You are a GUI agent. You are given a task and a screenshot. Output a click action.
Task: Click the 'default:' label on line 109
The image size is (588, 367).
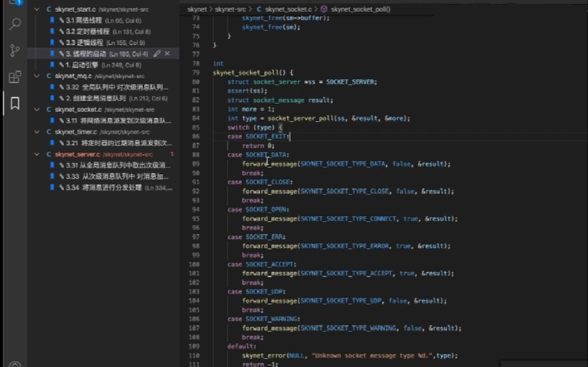pyautogui.click(x=242, y=346)
